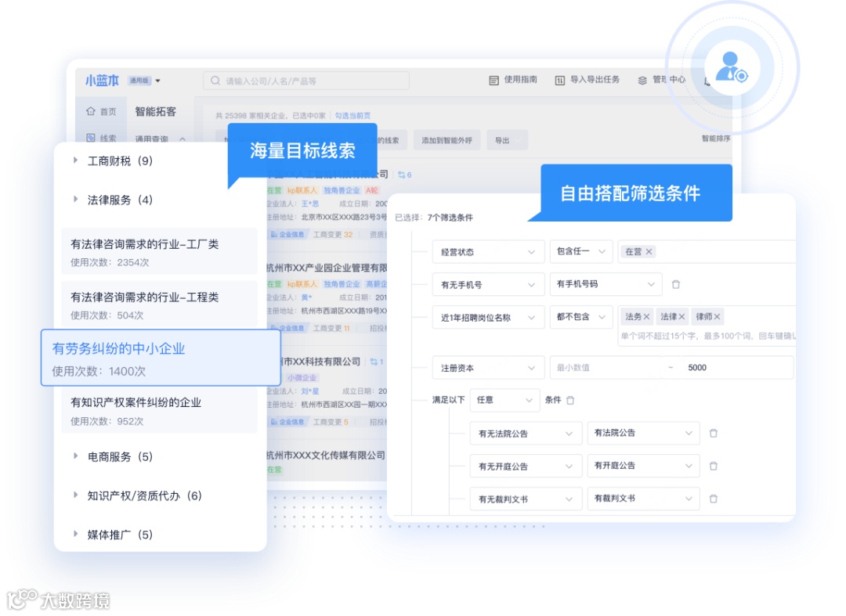Go to 首页 in the sidebar
The image size is (846, 616).
[x=108, y=112]
